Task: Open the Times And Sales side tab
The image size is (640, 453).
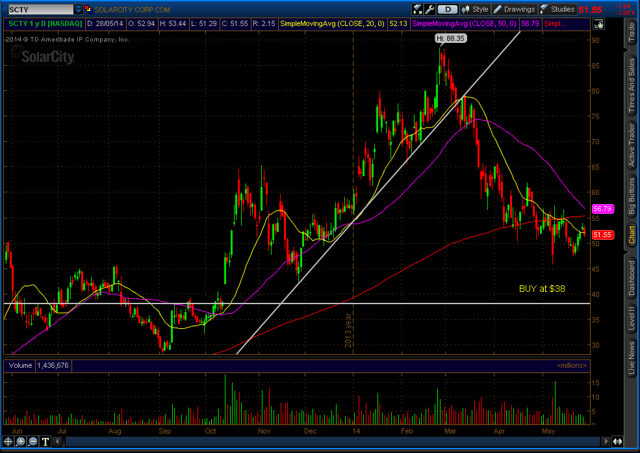Action: pos(632,85)
